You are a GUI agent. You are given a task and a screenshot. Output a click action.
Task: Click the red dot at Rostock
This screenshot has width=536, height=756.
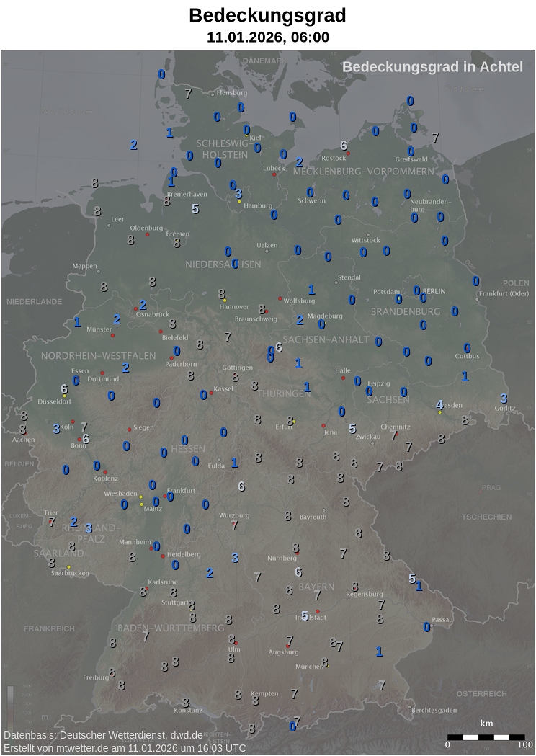coord(348,153)
